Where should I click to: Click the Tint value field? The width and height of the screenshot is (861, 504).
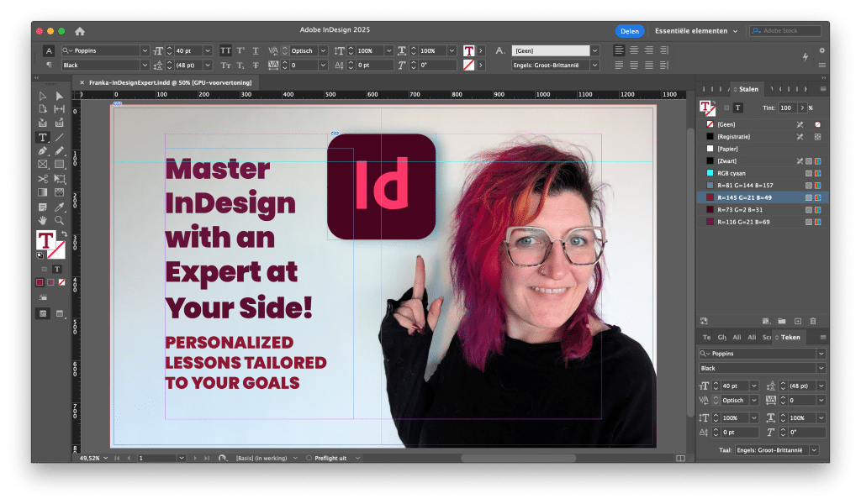pyautogui.click(x=787, y=108)
